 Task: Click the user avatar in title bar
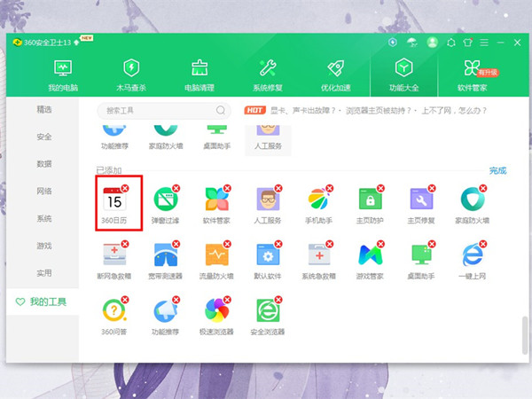tap(433, 43)
